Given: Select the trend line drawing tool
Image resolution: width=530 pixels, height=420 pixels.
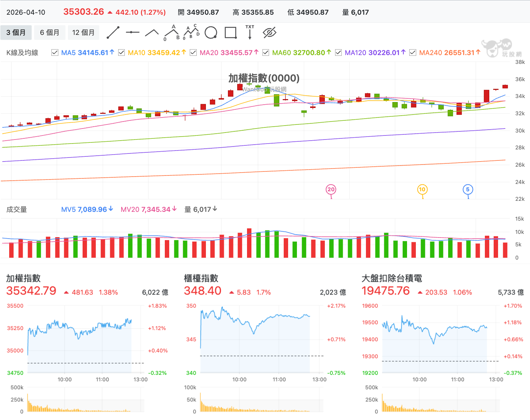Looking at the screenshot, I should click(113, 32).
